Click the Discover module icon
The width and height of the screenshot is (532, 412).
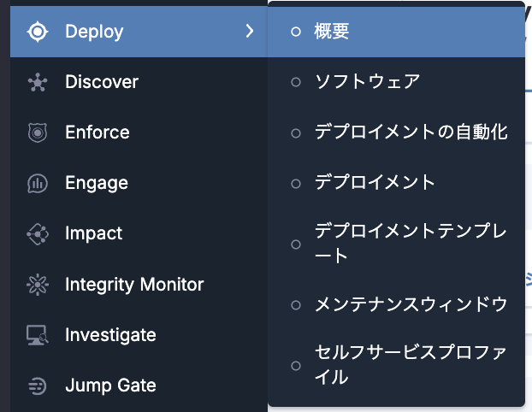click(37, 82)
